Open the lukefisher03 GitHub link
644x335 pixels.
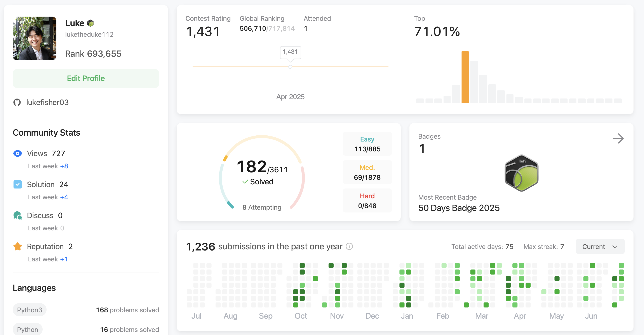[47, 102]
